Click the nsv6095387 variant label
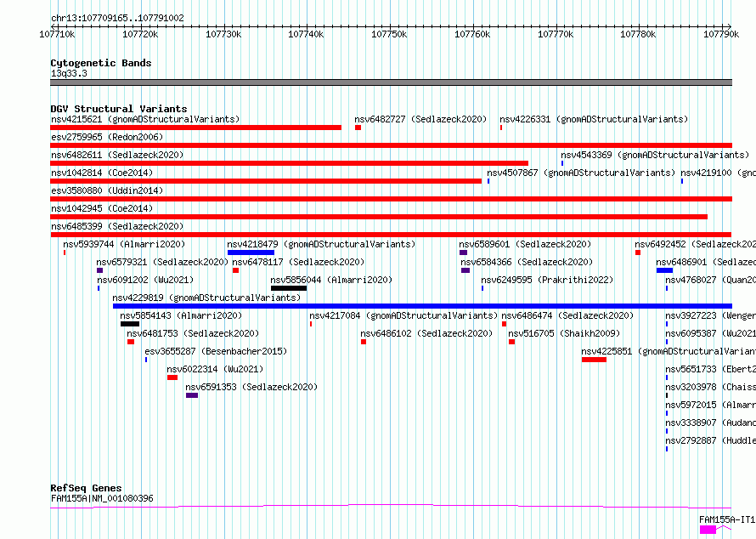756x539 pixels. pos(710,333)
